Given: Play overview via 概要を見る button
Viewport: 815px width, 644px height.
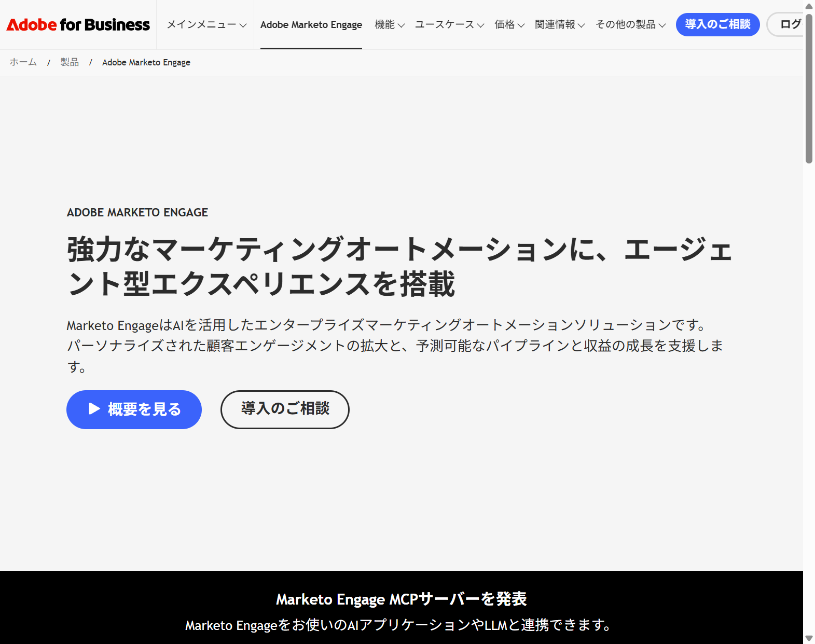Looking at the screenshot, I should (134, 409).
